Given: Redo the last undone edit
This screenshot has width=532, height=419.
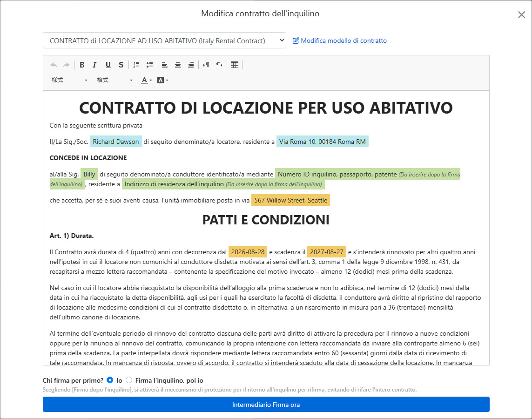Looking at the screenshot, I should tap(67, 65).
